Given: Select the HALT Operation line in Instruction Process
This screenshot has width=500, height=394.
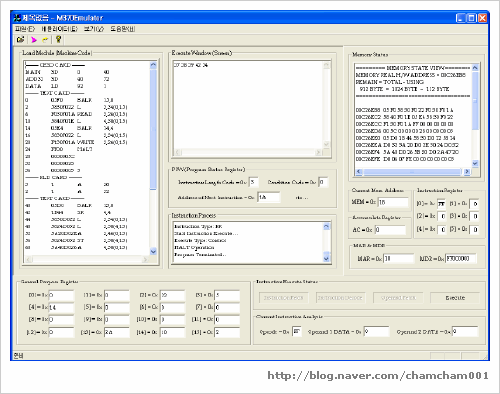Looking at the screenshot, I should point(194,247).
